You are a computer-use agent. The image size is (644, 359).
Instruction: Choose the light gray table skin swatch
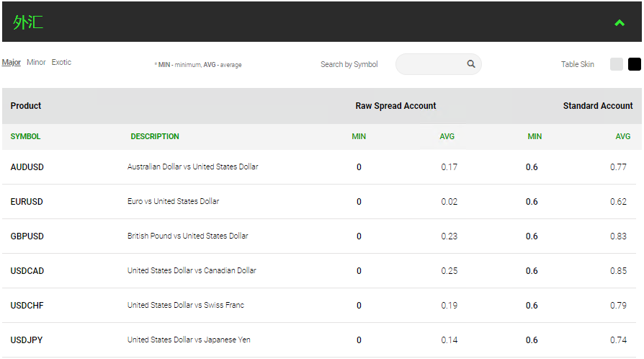[617, 64]
